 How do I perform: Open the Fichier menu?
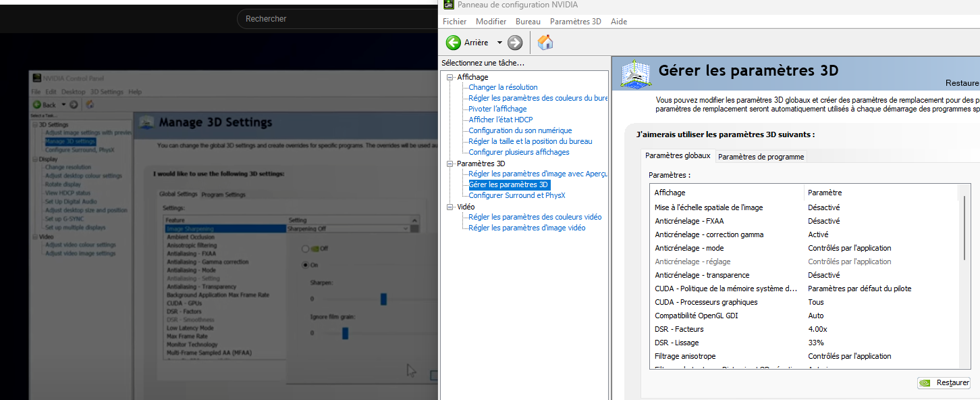(x=454, y=22)
